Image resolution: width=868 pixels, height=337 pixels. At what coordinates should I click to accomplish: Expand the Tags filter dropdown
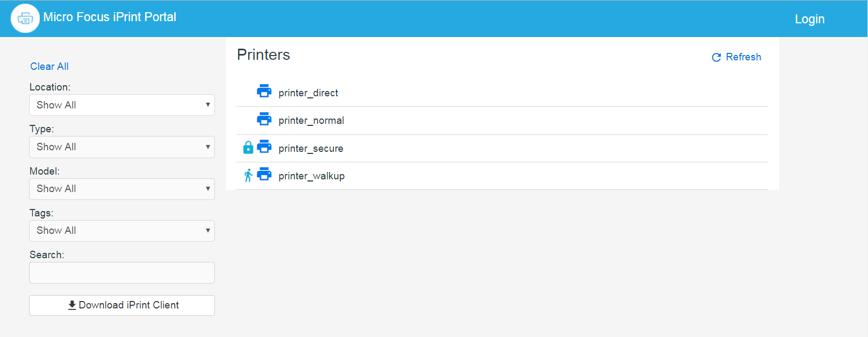tap(122, 231)
